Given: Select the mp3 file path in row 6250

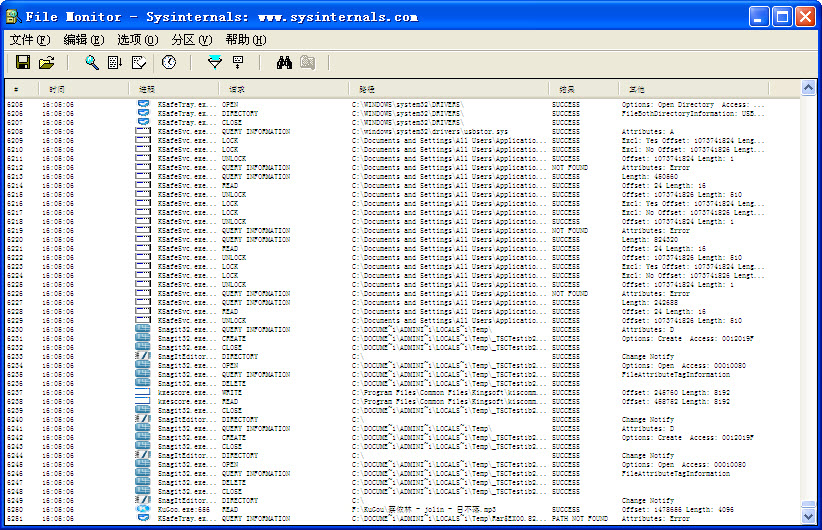Looking at the screenshot, I should [x=424, y=510].
